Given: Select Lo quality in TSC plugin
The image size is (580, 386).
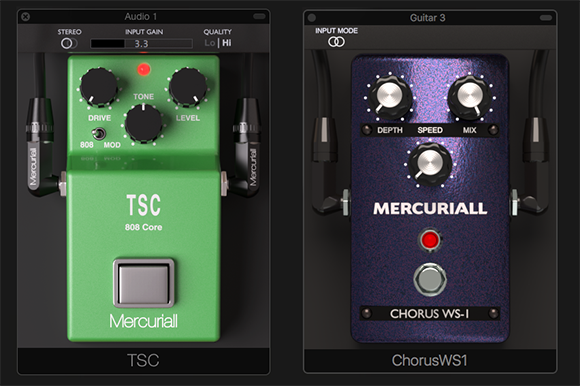Looking at the screenshot, I should [210, 43].
